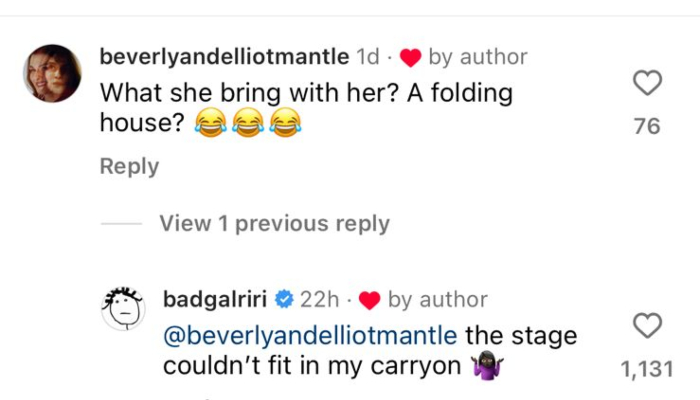
Task: Click the 1d comment timestamp
Action: click(x=367, y=57)
